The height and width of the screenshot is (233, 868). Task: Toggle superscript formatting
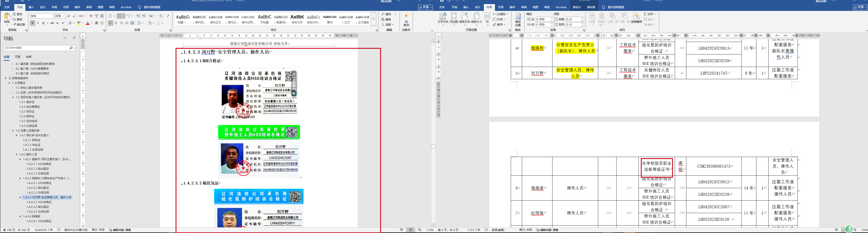[63, 23]
